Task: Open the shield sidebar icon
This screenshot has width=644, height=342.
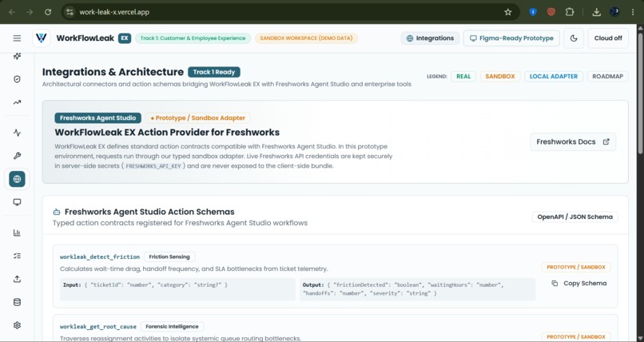Action: 17,79
